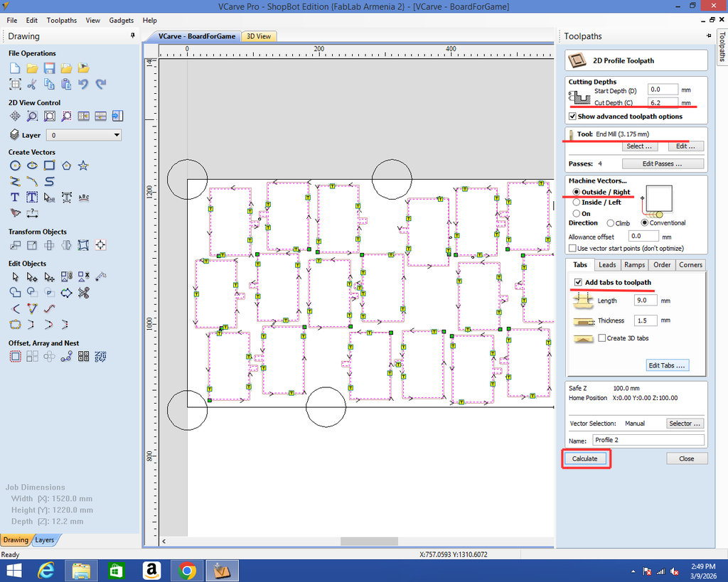Switch to the Layers bottom tab

pyautogui.click(x=45, y=540)
